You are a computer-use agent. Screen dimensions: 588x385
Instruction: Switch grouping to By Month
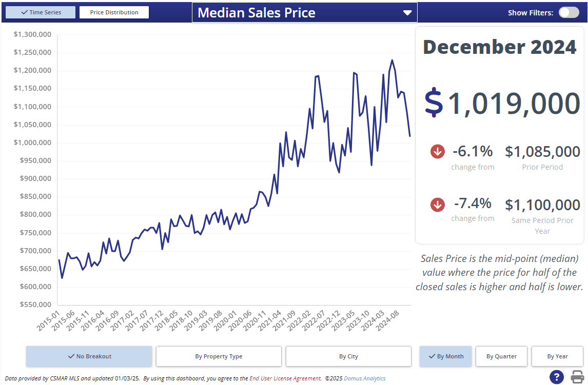pyautogui.click(x=445, y=356)
